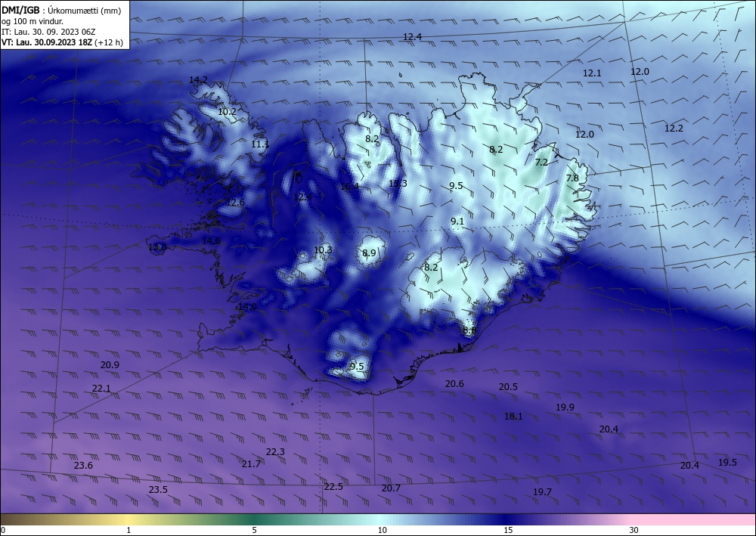
Task: Click the 23.5 value on the map
Action: click(158, 489)
